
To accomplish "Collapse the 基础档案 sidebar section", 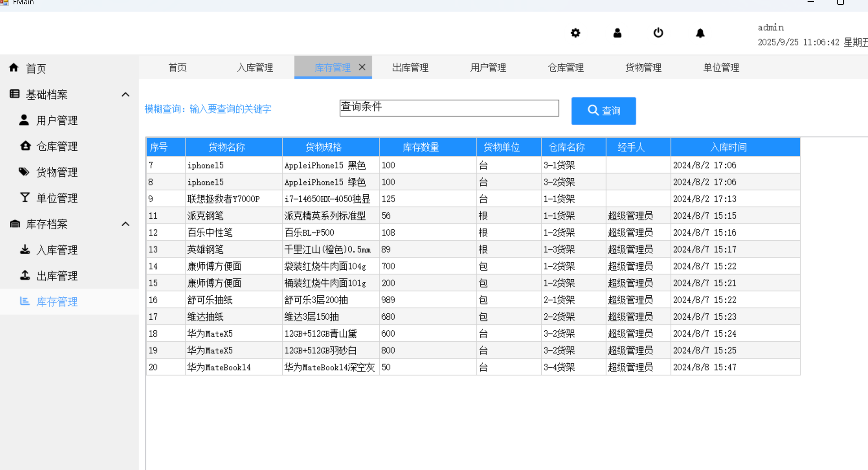I will click(x=126, y=95).
